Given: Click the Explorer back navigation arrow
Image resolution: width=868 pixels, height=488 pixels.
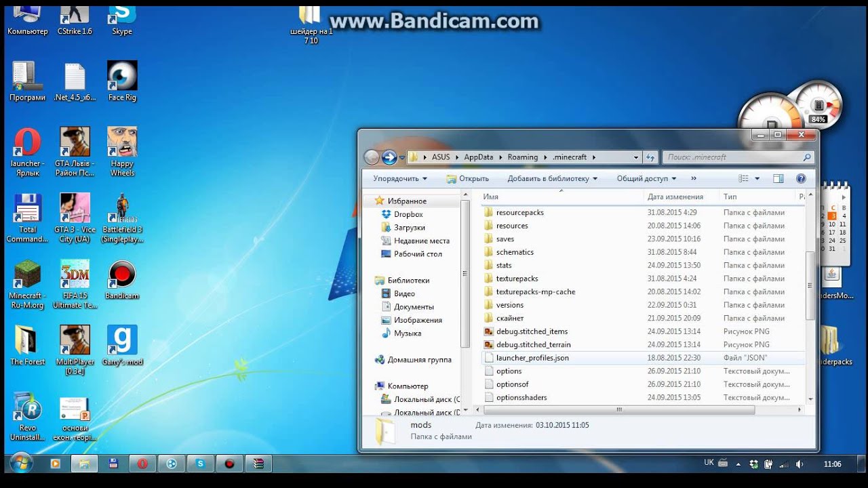Looking at the screenshot, I should coord(372,157).
